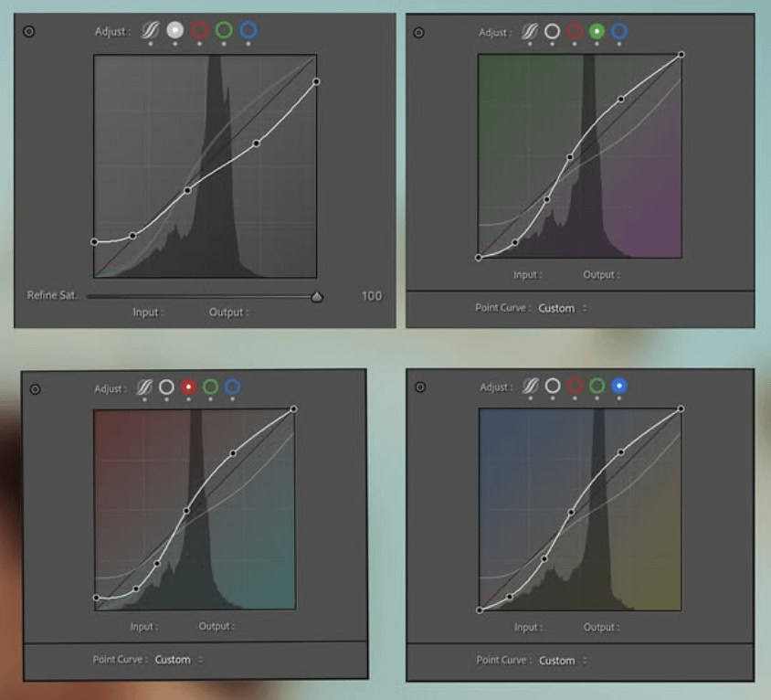The width and height of the screenshot is (771, 700).
Task: Select parametric curve icon in bottom-right panel
Action: pyautogui.click(x=530, y=387)
